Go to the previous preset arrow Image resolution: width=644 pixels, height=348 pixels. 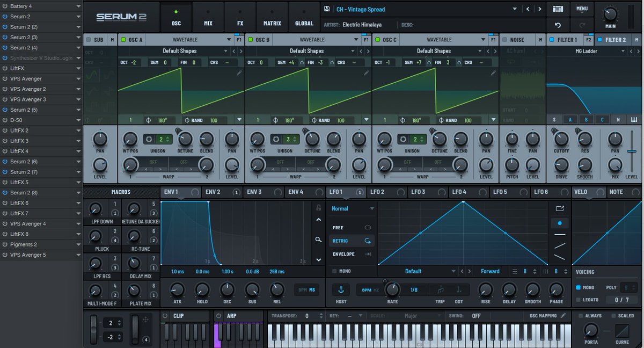(528, 9)
